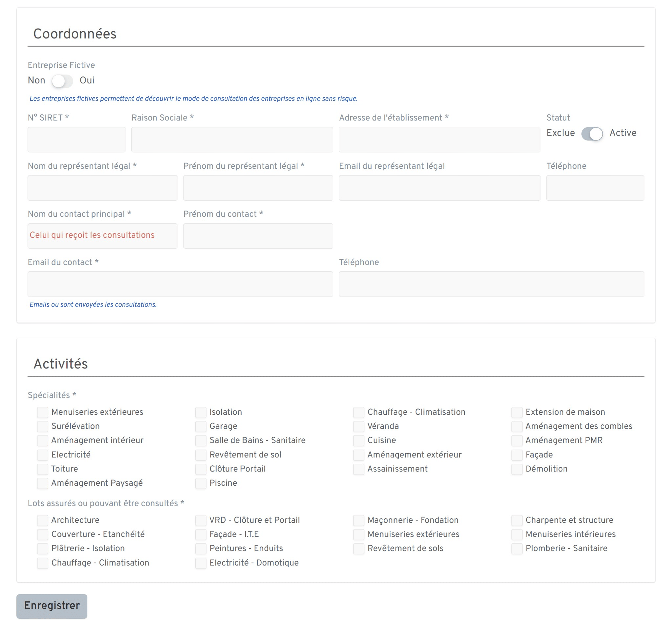Check the Charpente et structure checkbox
The height and width of the screenshot is (624, 672).
coord(517,520)
